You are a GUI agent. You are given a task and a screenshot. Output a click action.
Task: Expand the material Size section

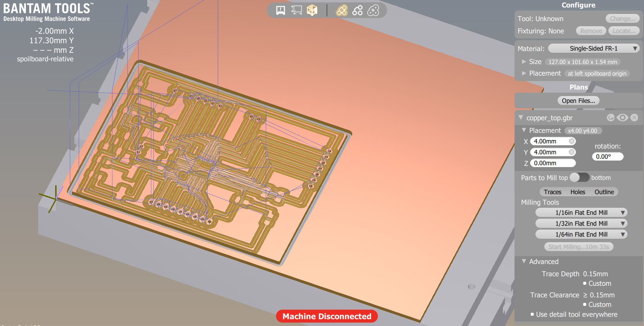[x=524, y=62]
